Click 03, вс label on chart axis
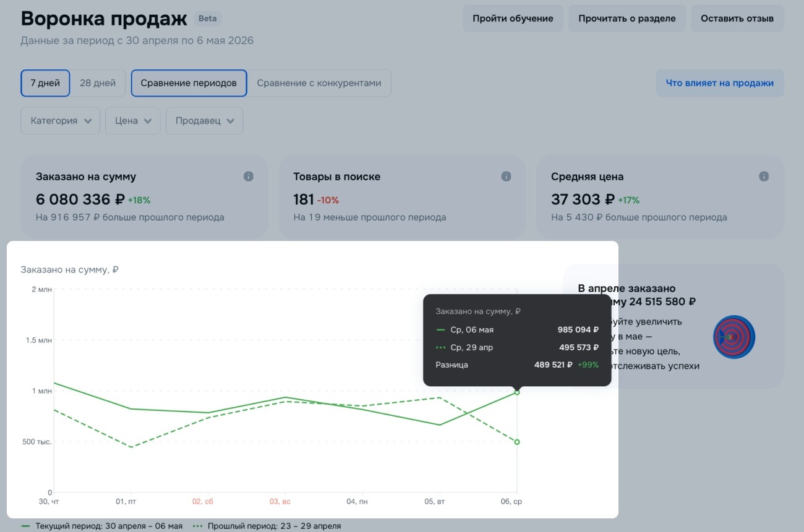This screenshot has width=804, height=532. pos(280,502)
